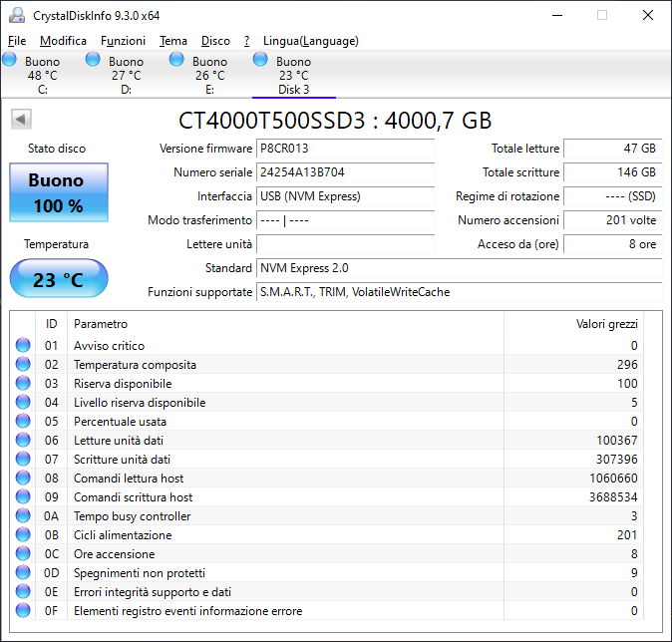
Task: Click the CrystalDiskInfo app icon in title bar
Action: point(17,15)
